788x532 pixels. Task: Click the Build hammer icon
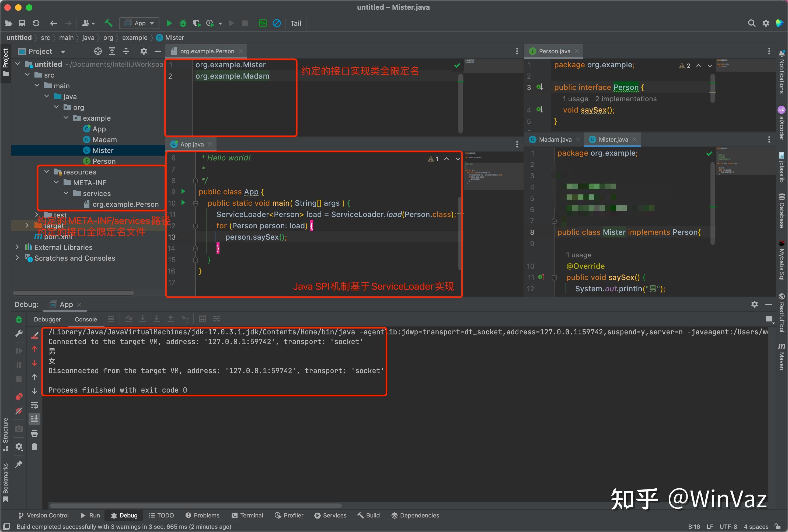coord(109,23)
